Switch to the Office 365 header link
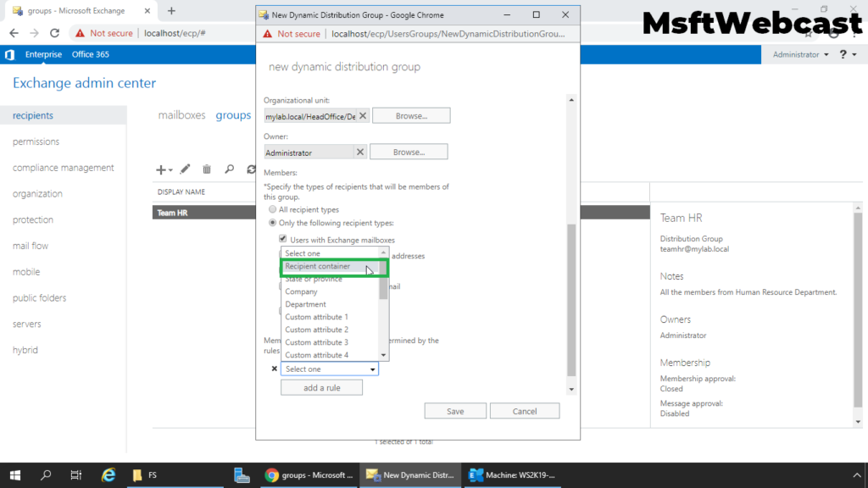 pyautogui.click(x=90, y=54)
